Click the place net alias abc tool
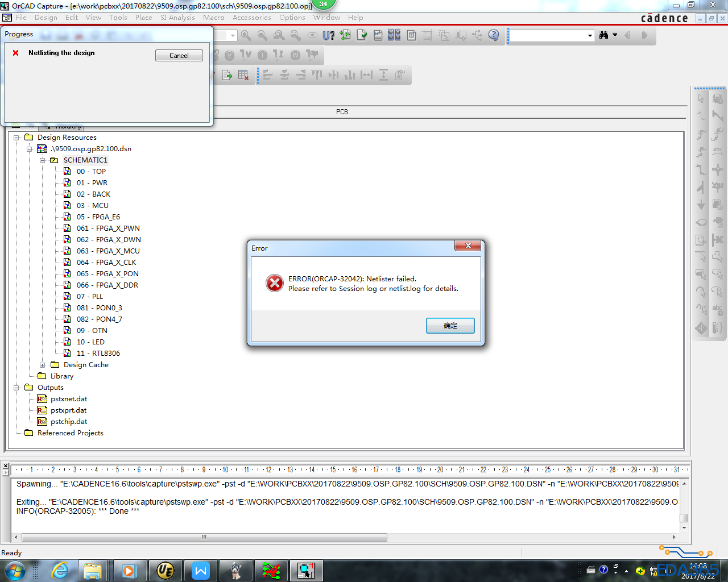The width and height of the screenshot is (728, 582). (x=718, y=152)
